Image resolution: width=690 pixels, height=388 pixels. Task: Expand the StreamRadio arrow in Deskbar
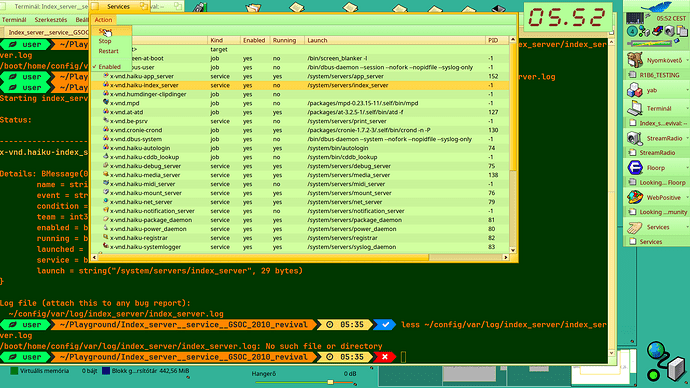pyautogui.click(x=687, y=138)
